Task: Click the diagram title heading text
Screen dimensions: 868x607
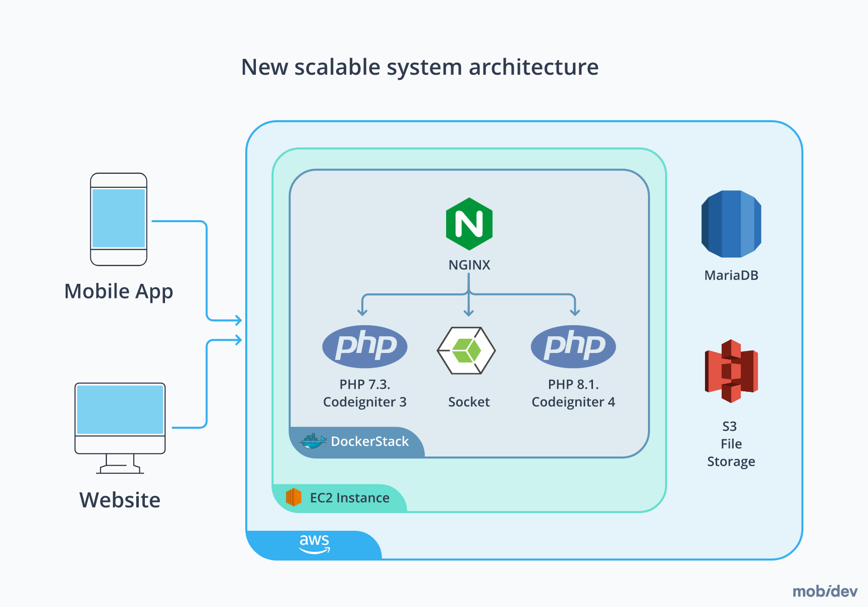Action: click(x=420, y=67)
